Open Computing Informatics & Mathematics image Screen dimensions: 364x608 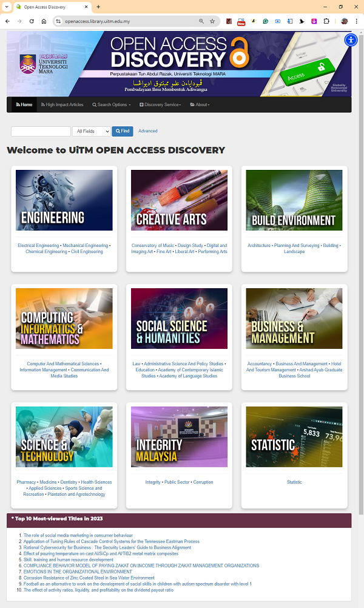coord(64,319)
